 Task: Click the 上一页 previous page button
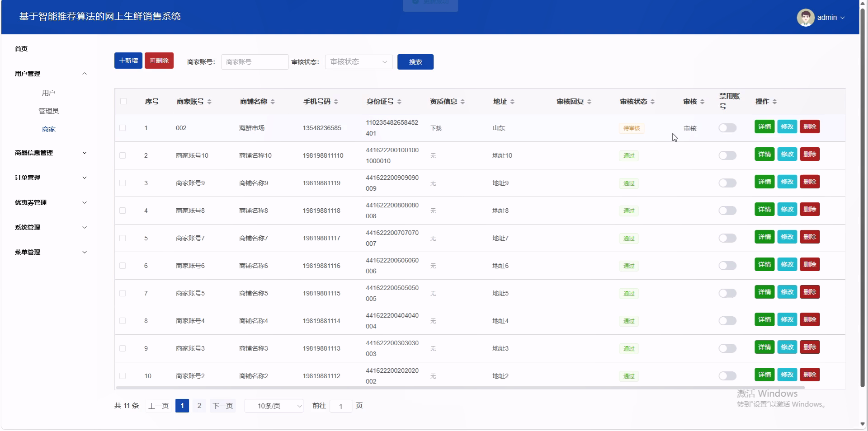tap(159, 406)
